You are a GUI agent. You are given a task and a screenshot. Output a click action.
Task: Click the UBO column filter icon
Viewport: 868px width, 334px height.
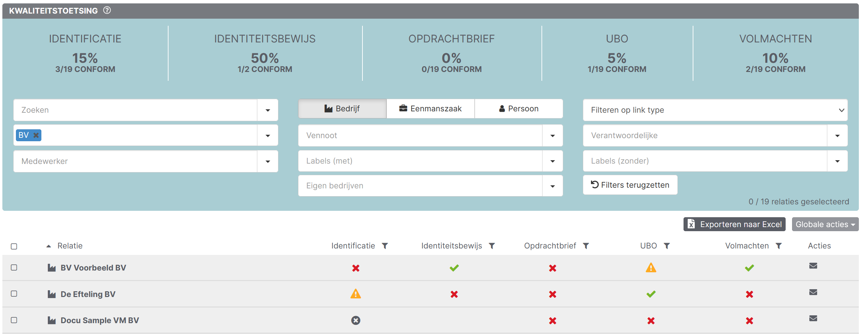coord(667,246)
